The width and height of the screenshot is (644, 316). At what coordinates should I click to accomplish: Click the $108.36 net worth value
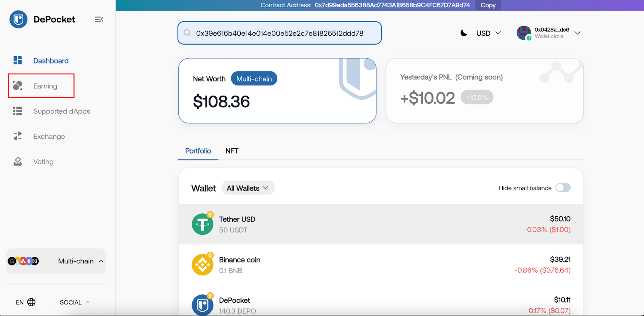tap(221, 102)
